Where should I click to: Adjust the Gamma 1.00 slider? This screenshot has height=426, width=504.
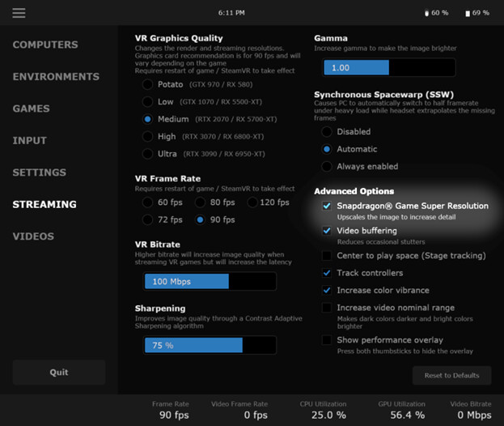click(389, 67)
